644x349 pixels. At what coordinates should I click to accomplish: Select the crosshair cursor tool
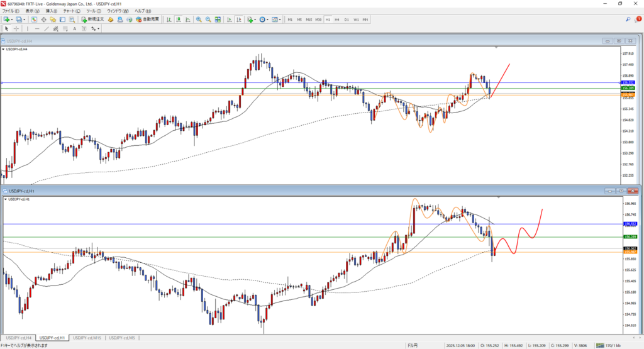(17, 28)
